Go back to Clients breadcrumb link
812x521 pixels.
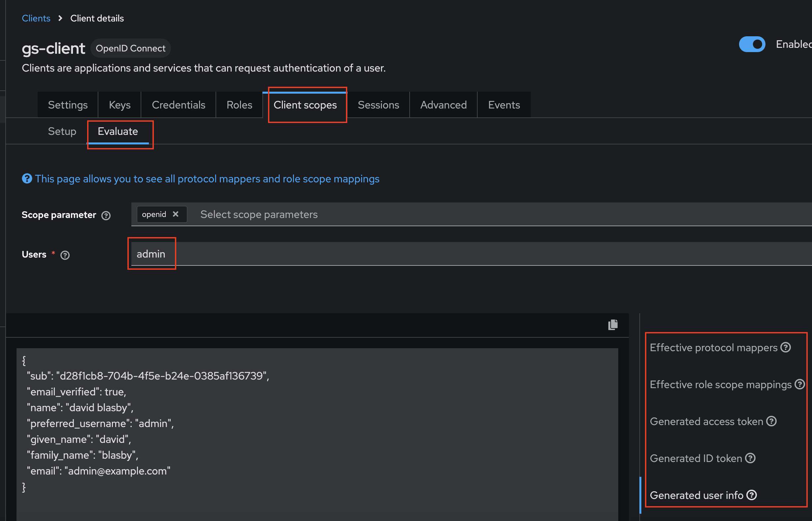tap(36, 18)
